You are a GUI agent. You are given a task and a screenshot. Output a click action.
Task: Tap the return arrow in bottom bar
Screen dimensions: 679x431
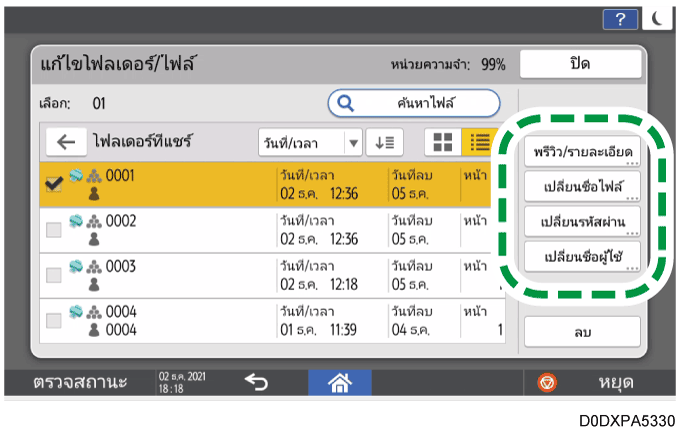click(x=257, y=381)
